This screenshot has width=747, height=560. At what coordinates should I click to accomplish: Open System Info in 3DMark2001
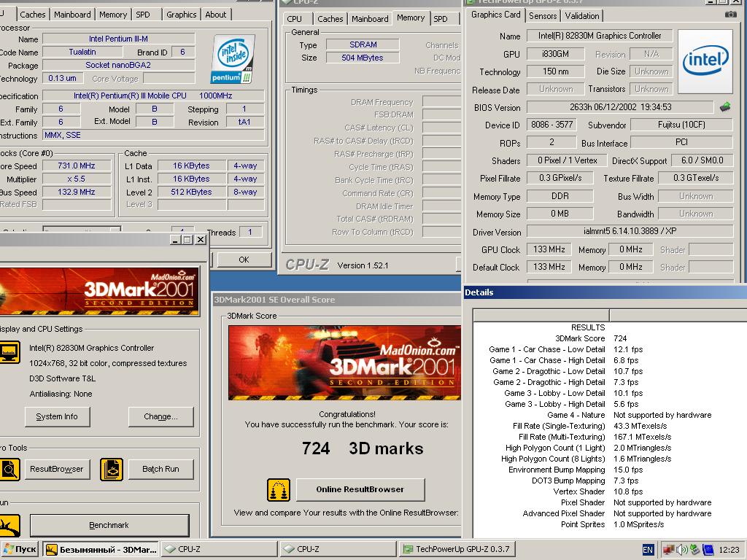[x=57, y=416]
